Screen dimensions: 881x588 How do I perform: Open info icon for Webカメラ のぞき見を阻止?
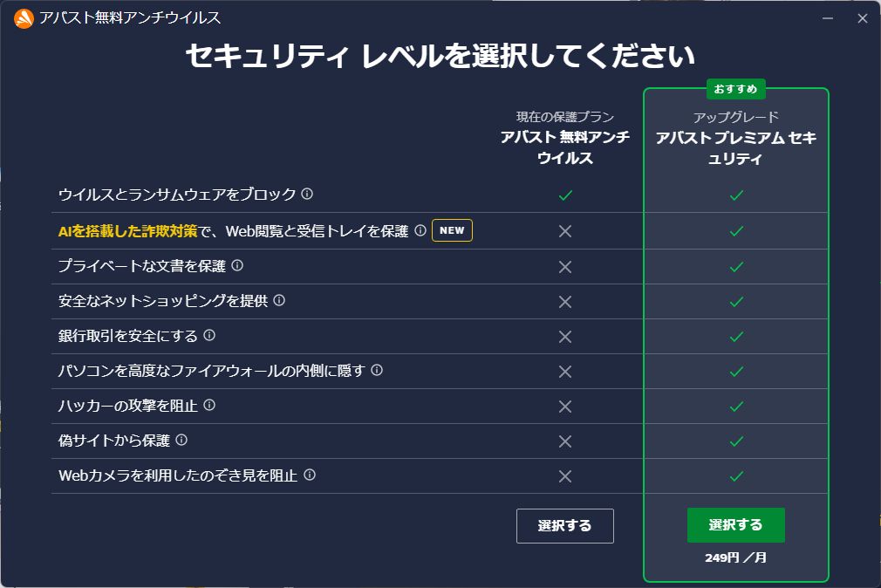pos(309,475)
